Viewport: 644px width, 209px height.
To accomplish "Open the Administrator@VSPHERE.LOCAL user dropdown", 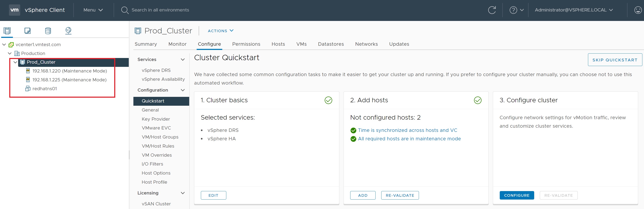I will point(573,10).
